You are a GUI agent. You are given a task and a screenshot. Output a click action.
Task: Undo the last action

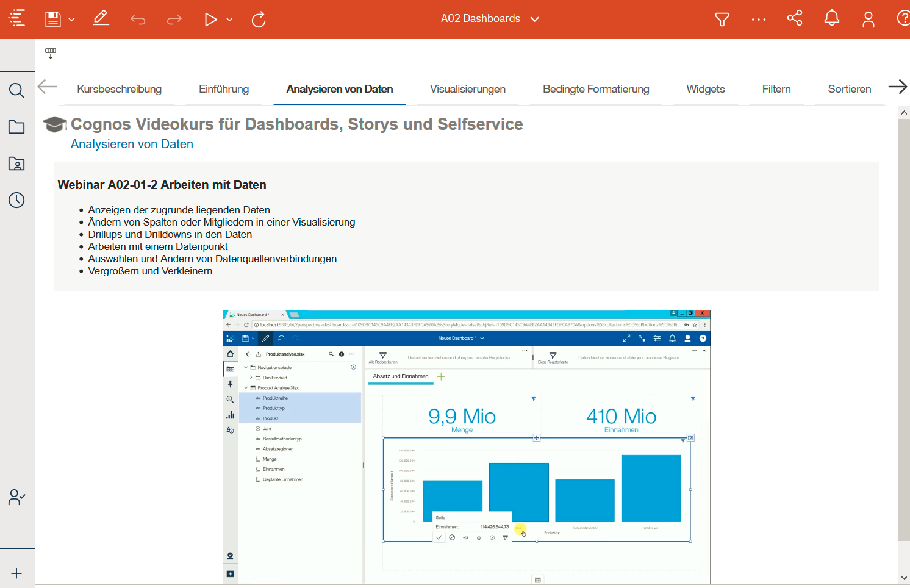(138, 19)
